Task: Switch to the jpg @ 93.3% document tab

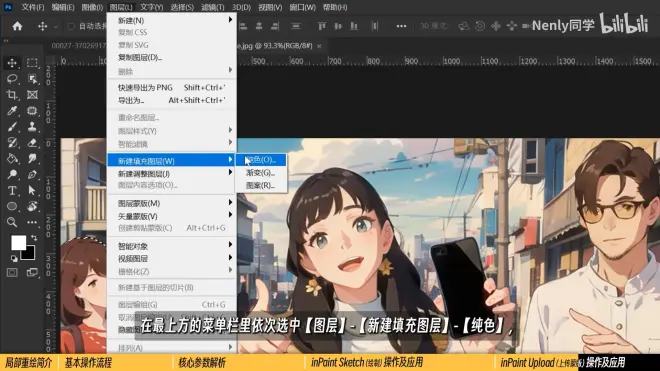Action: (275, 45)
